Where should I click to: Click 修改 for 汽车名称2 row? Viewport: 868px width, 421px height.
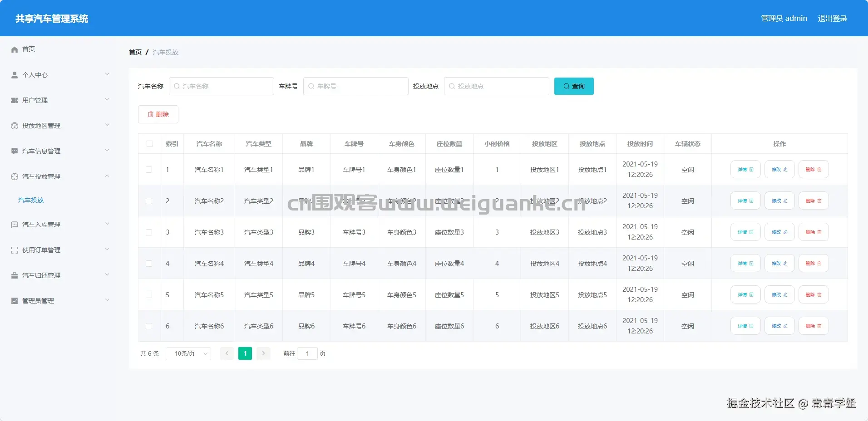779,201
